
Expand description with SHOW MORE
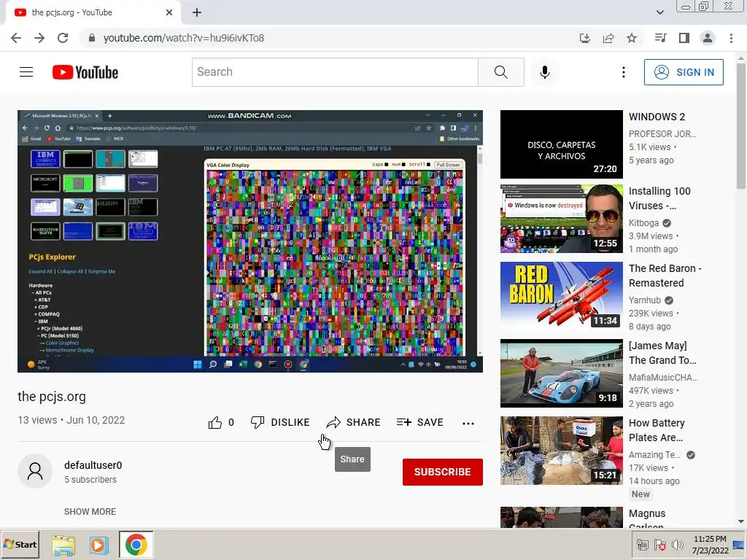point(90,511)
